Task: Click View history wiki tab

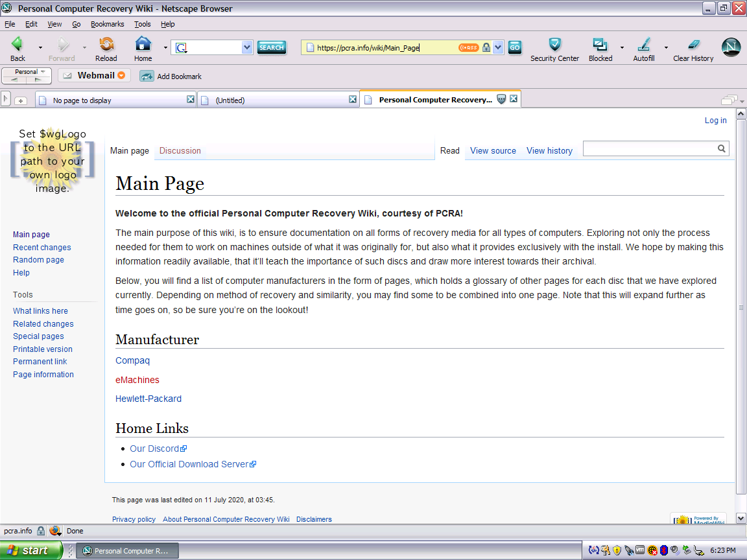Action: coord(549,150)
